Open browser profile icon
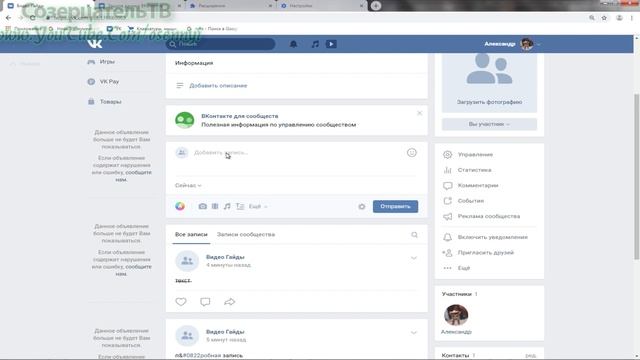Image resolution: width=640 pixels, height=360 pixels. click(619, 18)
